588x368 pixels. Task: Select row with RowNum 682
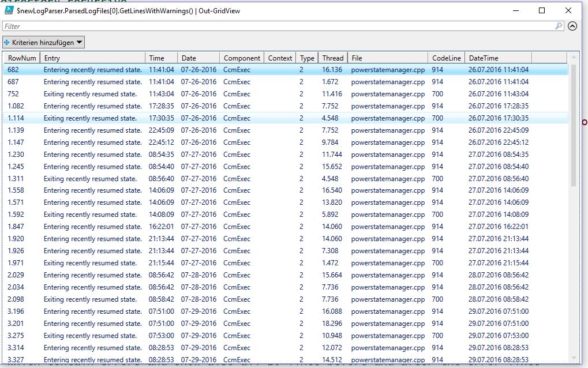286,70
